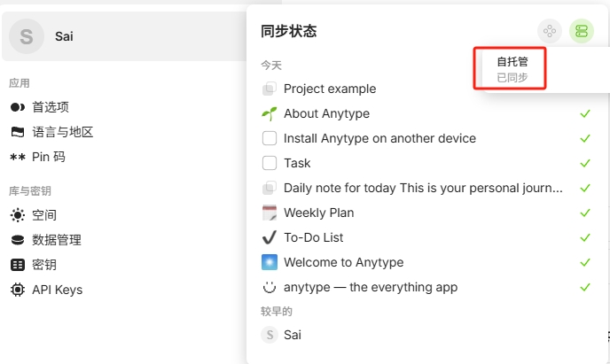The width and height of the screenshot is (610, 364).
Task: Open Welcome to Anytype blue thumbnail
Action: (270, 262)
